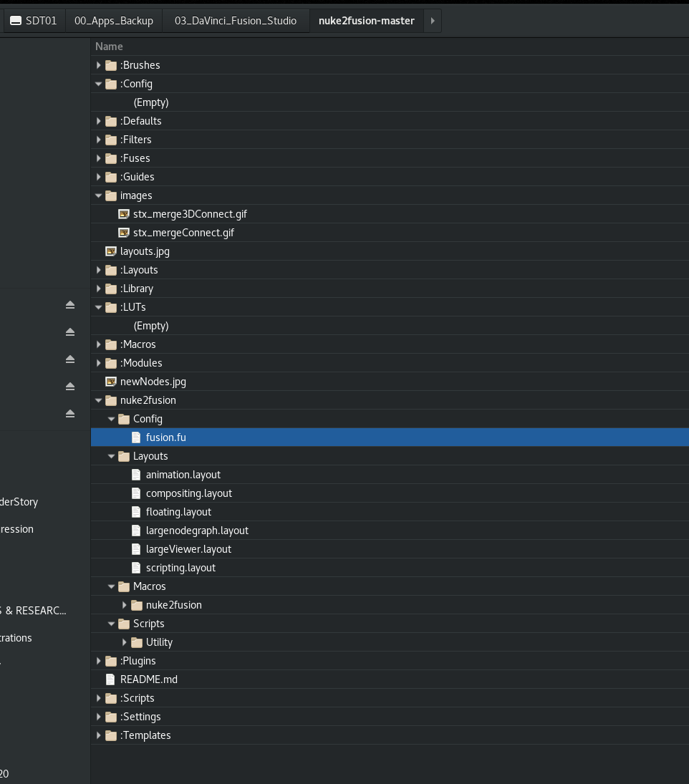Navigate to 03_DaVinci_Fusion_Studio path segment
Screen dimensions: 689x784
(x=236, y=21)
